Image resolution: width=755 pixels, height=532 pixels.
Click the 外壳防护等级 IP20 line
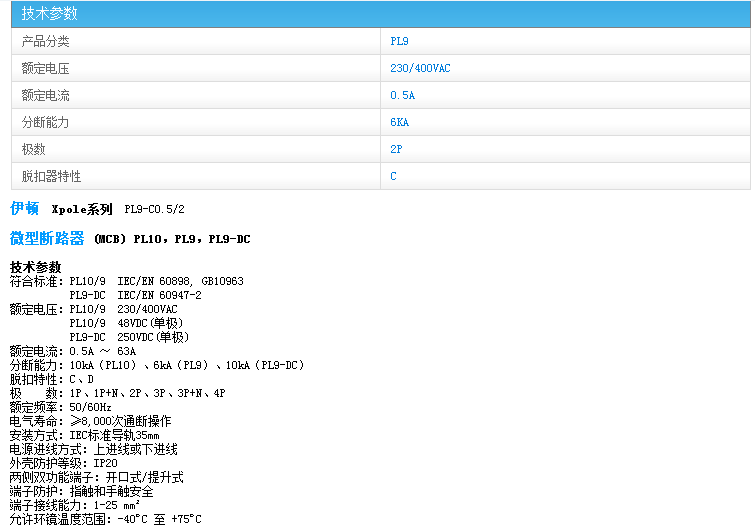(x=64, y=463)
